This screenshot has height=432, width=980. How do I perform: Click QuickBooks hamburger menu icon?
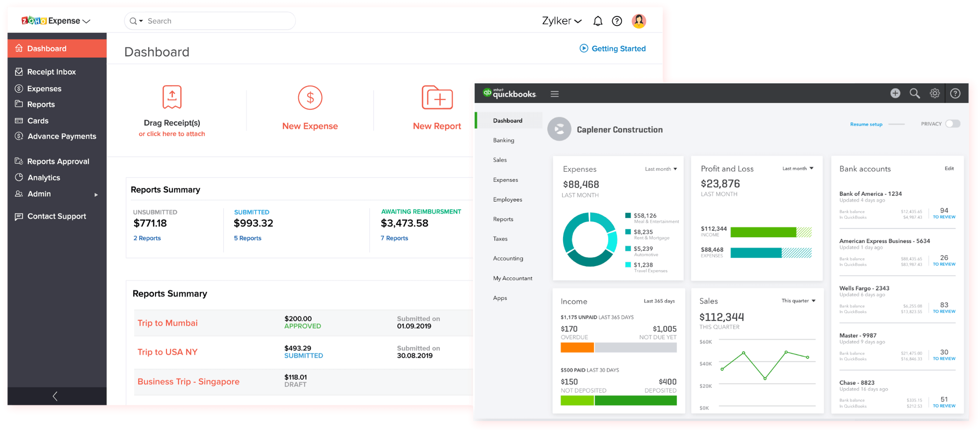555,94
